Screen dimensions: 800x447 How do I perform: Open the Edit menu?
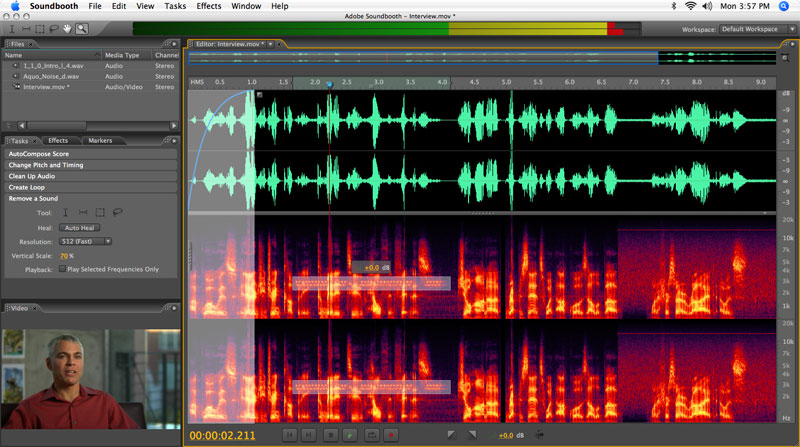pyautogui.click(x=119, y=6)
